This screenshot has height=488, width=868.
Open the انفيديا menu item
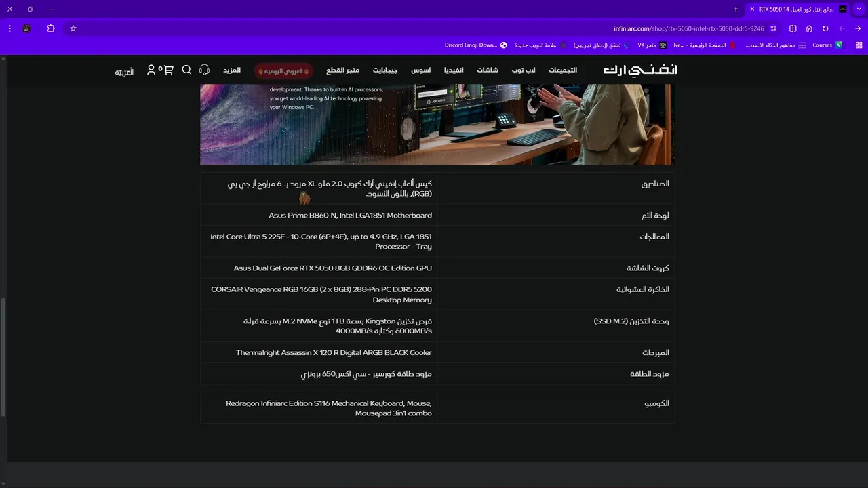[x=454, y=70]
